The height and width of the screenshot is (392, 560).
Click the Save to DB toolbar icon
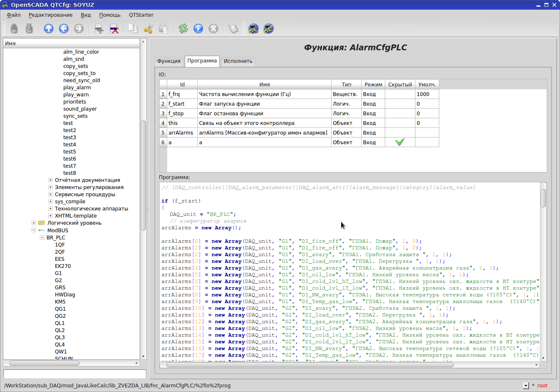point(29,29)
